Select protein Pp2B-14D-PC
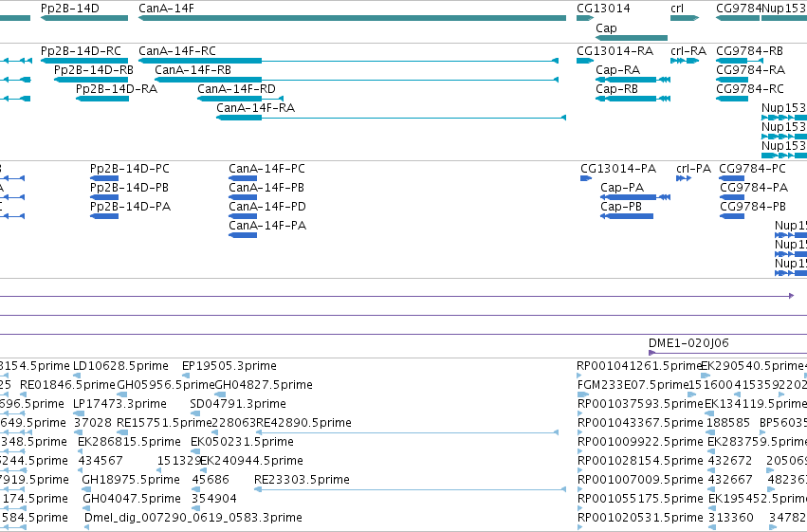Image resolution: width=807 pixels, height=532 pixels. 104,178
